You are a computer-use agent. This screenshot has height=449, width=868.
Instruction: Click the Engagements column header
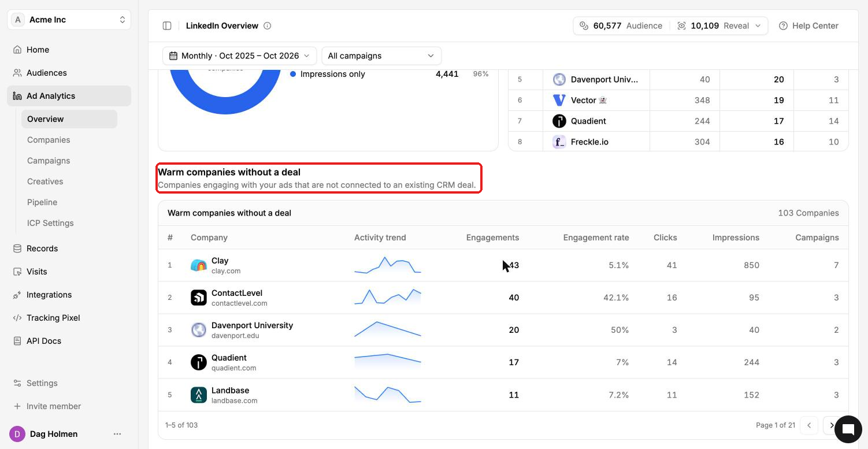(492, 238)
